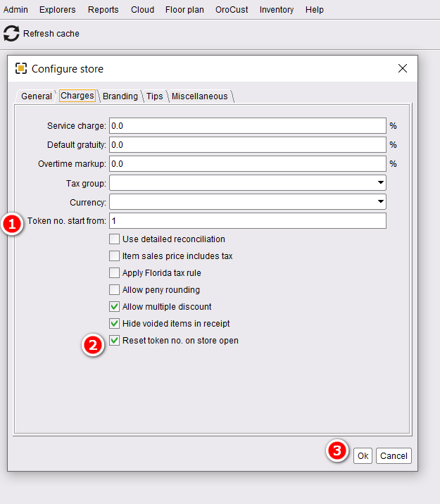Screen dimensions: 440x504
Task: Click the Configure store window icon
Action: 21,68
